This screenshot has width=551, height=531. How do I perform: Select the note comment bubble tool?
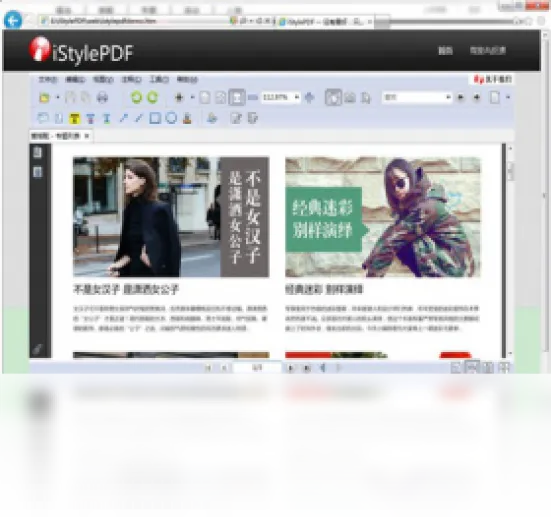(x=43, y=118)
